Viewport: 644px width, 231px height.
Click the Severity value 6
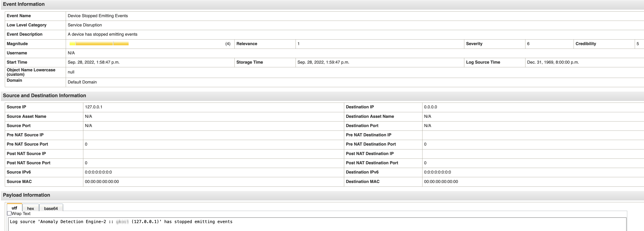point(528,44)
